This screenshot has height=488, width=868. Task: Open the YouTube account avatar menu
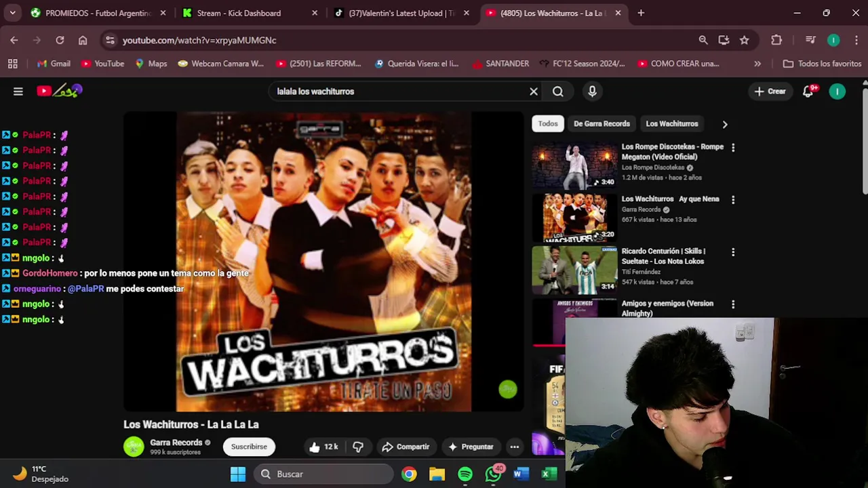click(837, 91)
